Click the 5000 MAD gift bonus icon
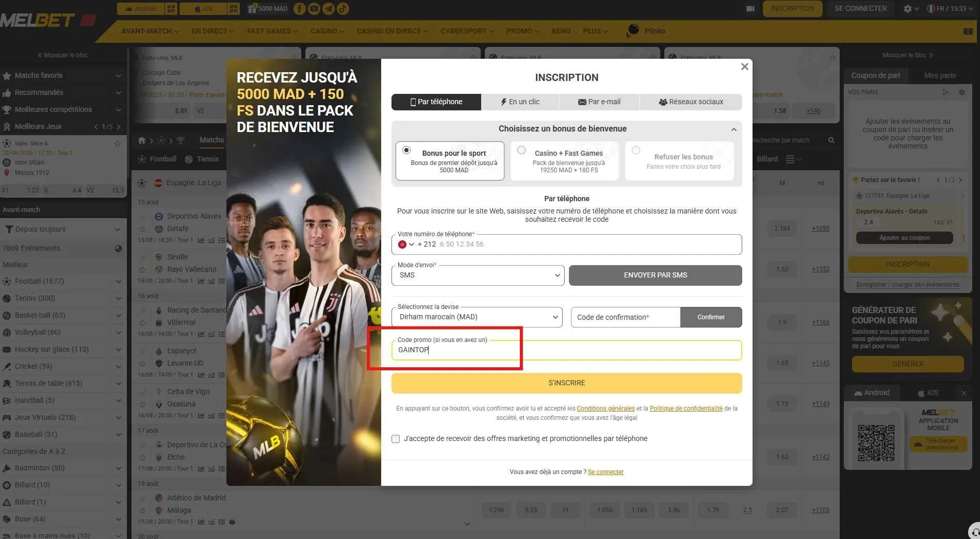This screenshot has width=980, height=539. click(x=268, y=9)
